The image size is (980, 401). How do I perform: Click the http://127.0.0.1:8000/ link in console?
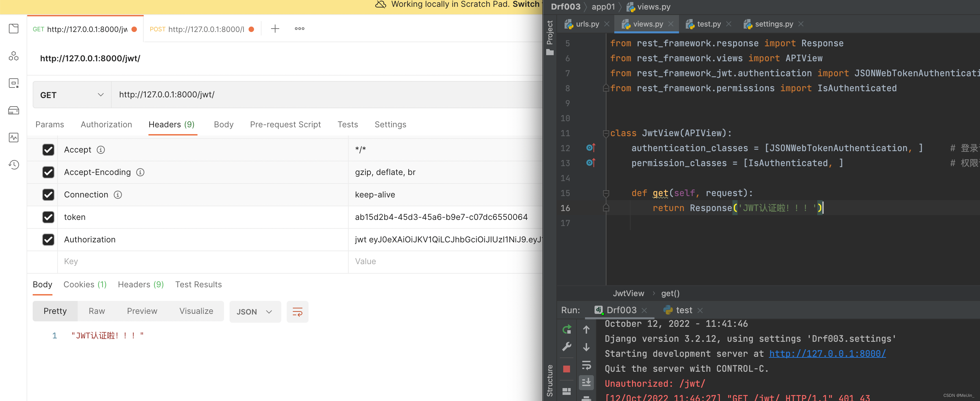[827, 354]
